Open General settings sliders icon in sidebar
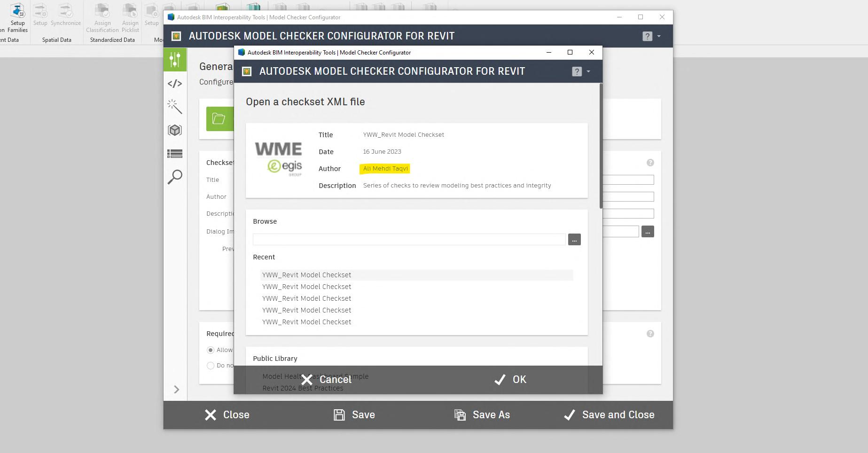The width and height of the screenshot is (868, 453). point(175,60)
